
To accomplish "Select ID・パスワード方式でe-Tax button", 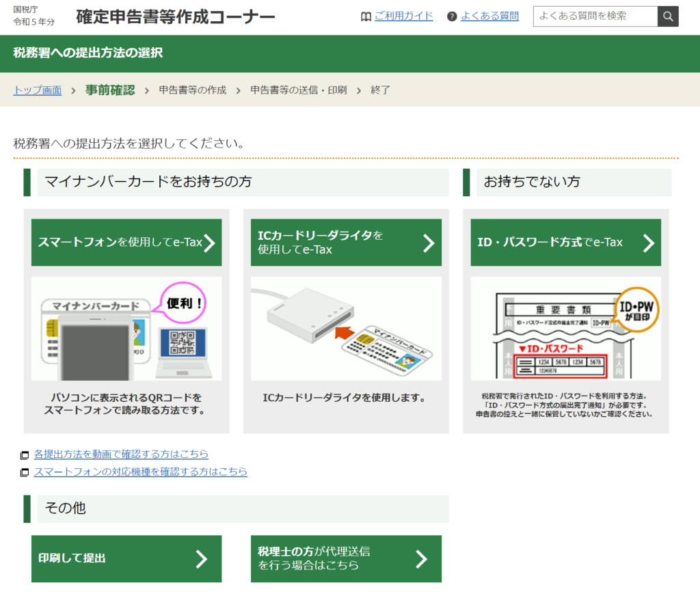I will [x=565, y=243].
